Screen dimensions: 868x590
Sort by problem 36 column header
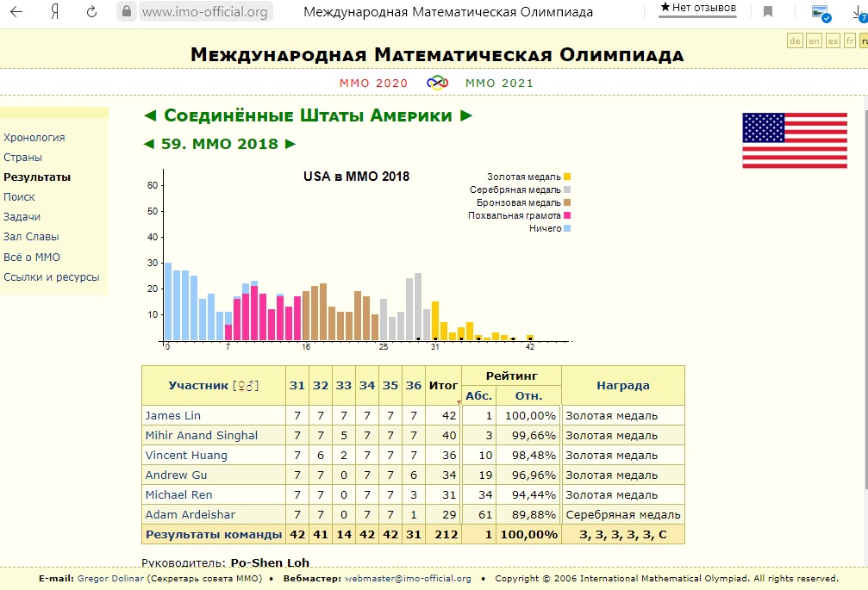point(414,385)
